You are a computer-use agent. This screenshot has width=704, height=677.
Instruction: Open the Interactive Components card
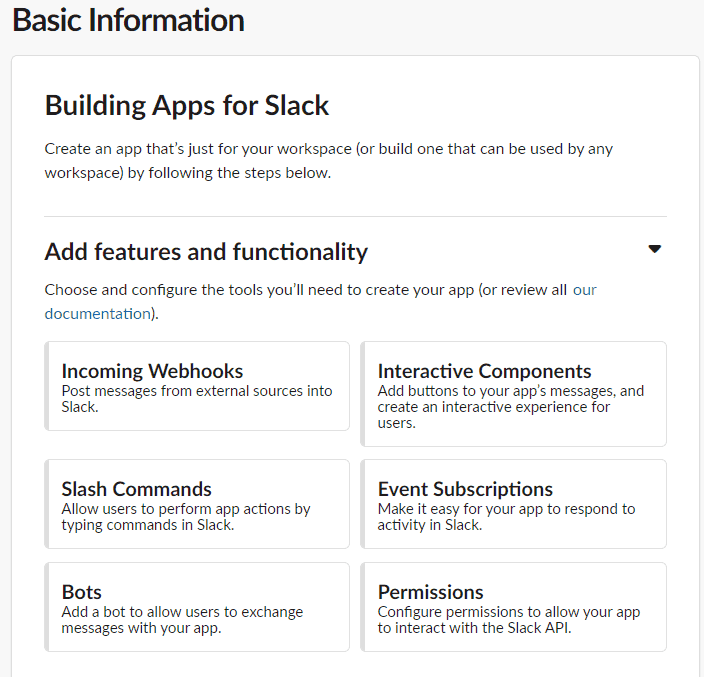coord(514,394)
